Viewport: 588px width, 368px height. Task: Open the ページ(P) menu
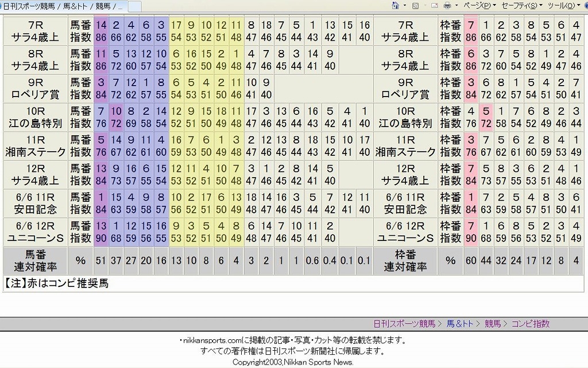point(479,5)
